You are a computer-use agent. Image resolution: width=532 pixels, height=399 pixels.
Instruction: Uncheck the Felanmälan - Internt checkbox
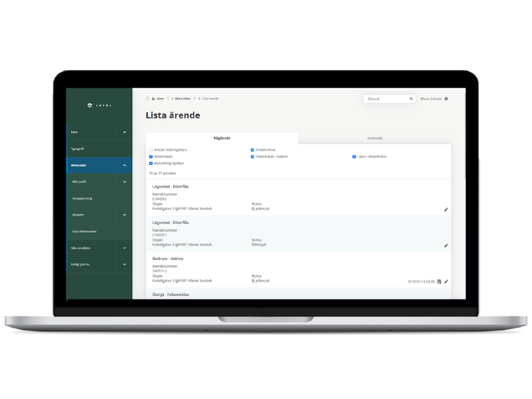tap(253, 156)
